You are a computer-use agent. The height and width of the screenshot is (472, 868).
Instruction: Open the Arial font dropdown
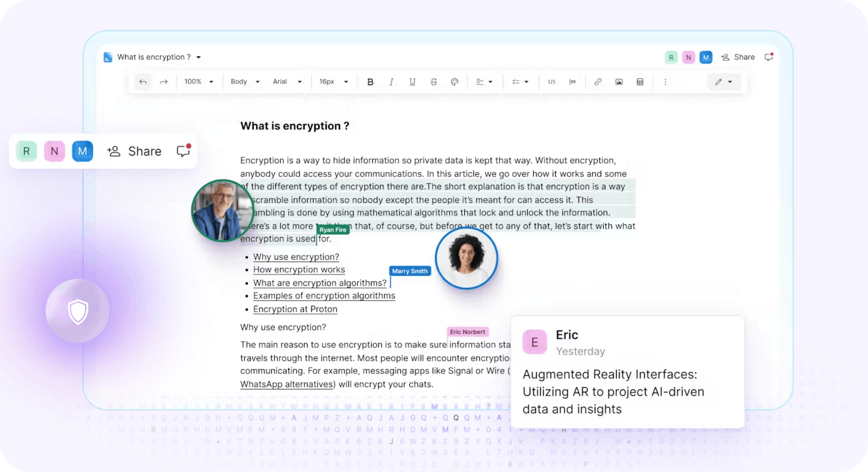click(287, 81)
